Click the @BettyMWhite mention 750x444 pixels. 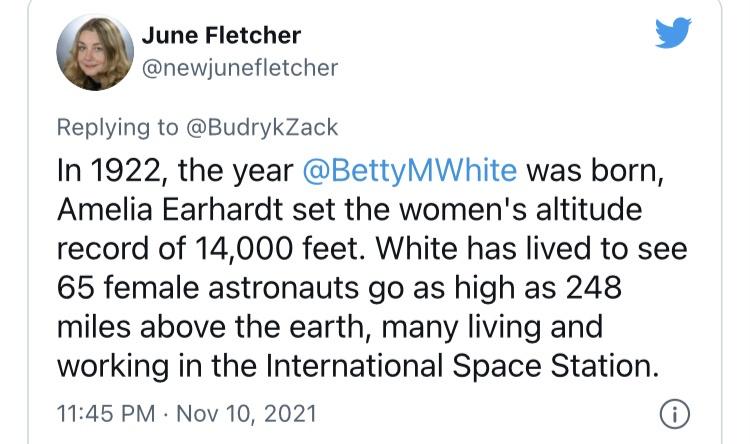pos(409,169)
